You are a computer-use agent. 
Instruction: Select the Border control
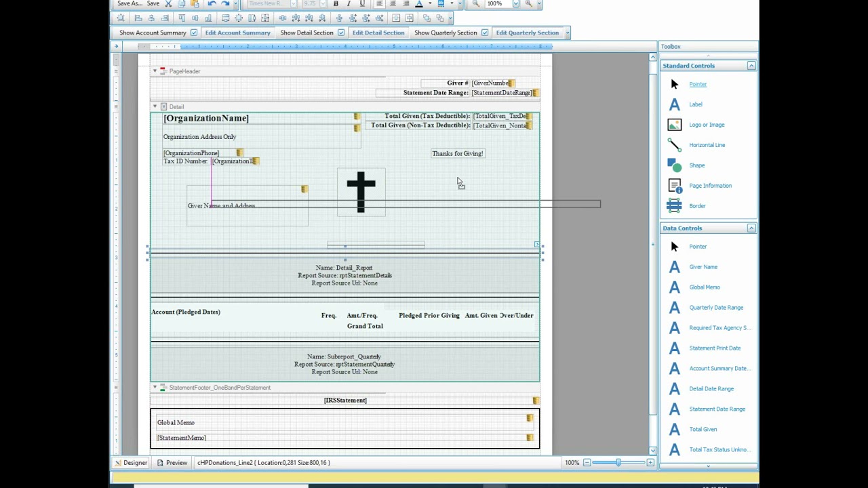(697, 206)
